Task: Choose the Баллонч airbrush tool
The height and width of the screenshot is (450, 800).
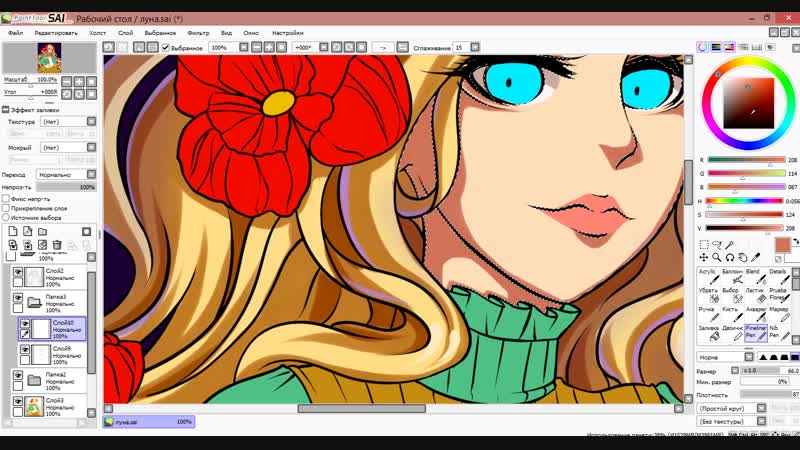Action: coord(732,277)
